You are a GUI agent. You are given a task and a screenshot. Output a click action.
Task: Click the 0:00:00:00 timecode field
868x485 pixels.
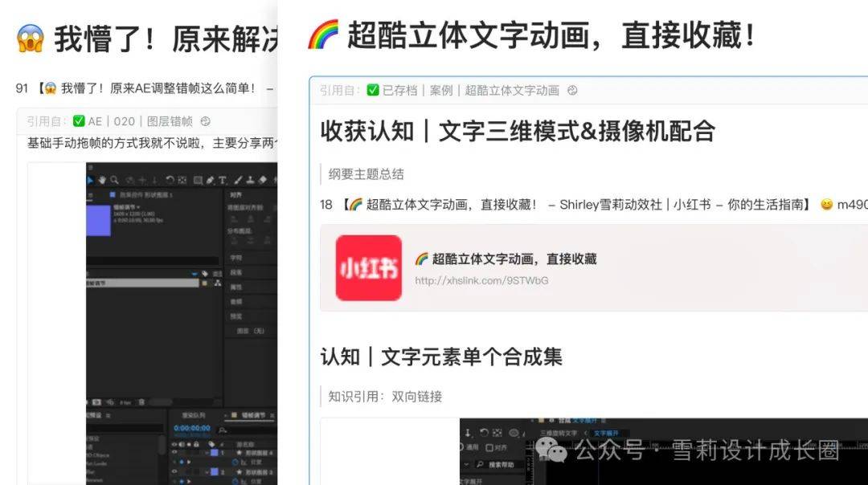click(x=191, y=429)
